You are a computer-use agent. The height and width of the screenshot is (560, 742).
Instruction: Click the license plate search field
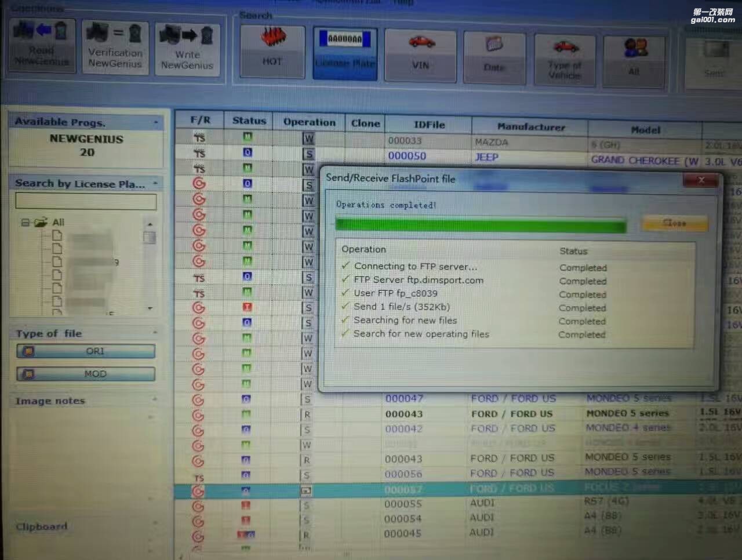tap(86, 202)
